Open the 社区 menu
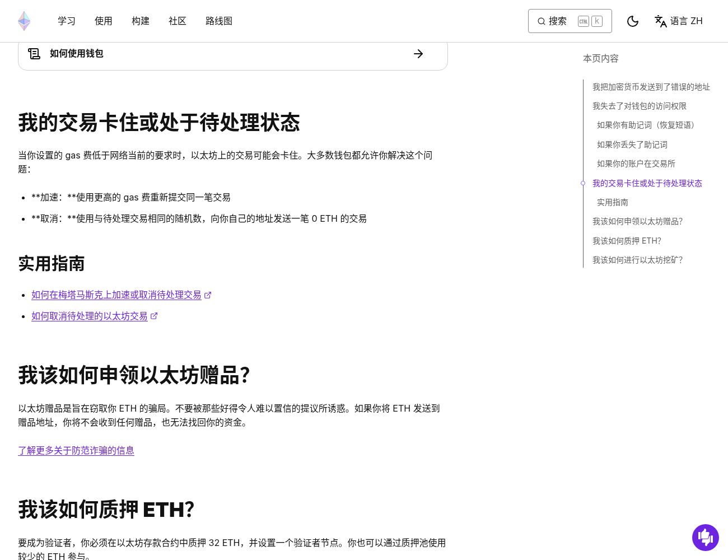This screenshot has width=728, height=560. 178,21
